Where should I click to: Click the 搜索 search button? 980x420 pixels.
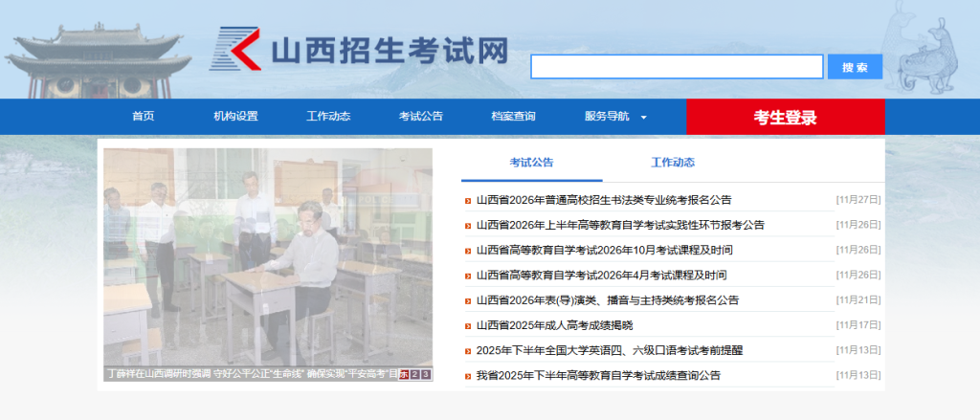click(855, 67)
